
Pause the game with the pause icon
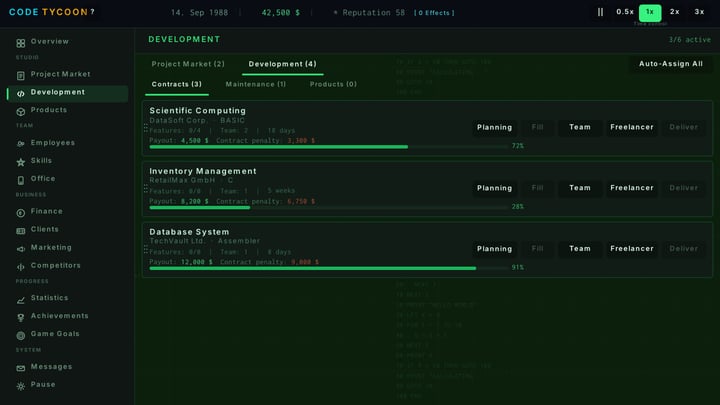pos(600,12)
